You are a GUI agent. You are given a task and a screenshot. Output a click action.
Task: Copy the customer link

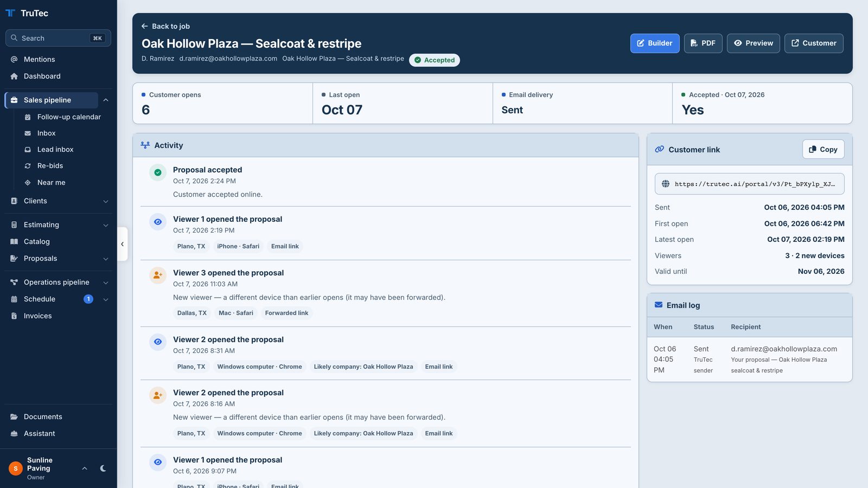pos(824,150)
